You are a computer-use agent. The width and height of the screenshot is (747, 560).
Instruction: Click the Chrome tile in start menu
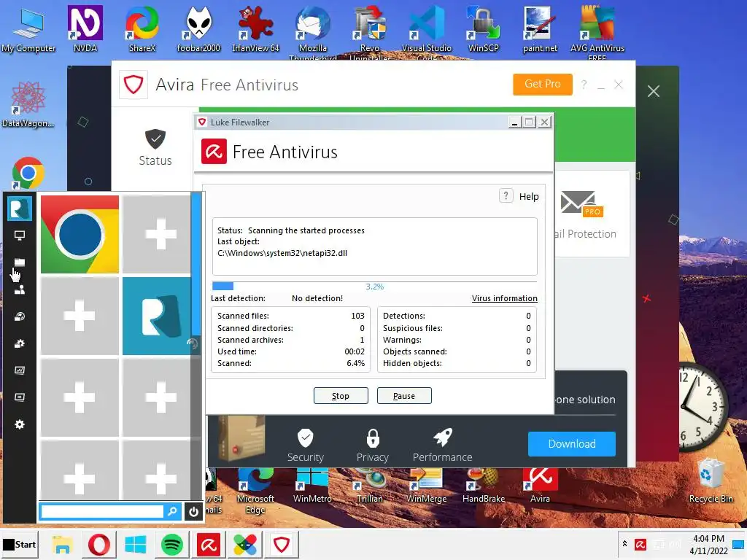[80, 234]
